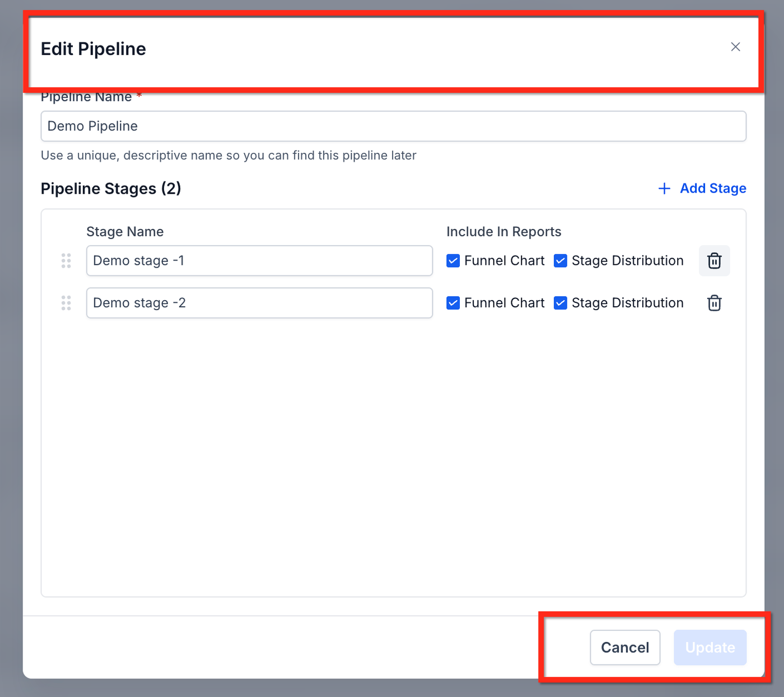Click the Pipeline Stages (2) heading
This screenshot has height=697, width=784.
click(x=111, y=189)
